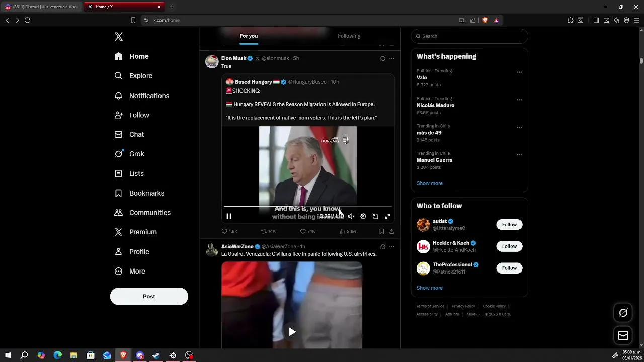Viewport: 644px width, 362px height.
Task: Open Elon Musk's profile avatar
Action: pos(212,61)
